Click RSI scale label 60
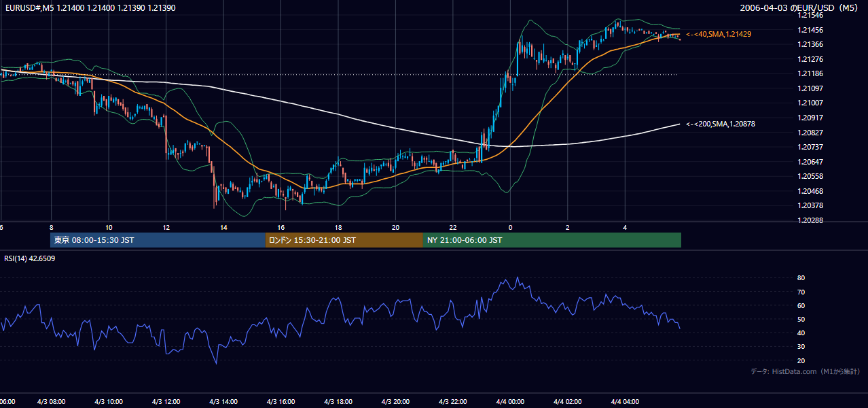The width and height of the screenshot is (868, 408). click(801, 305)
